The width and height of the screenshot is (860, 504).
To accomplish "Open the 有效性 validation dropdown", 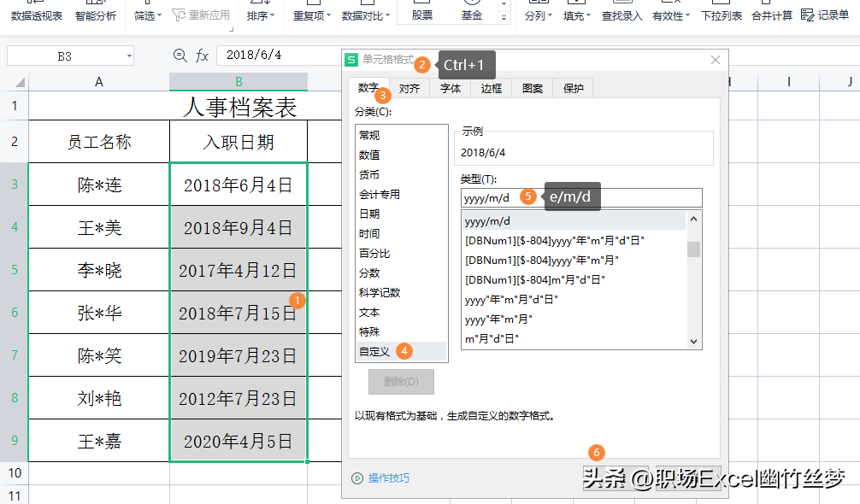I will [671, 15].
